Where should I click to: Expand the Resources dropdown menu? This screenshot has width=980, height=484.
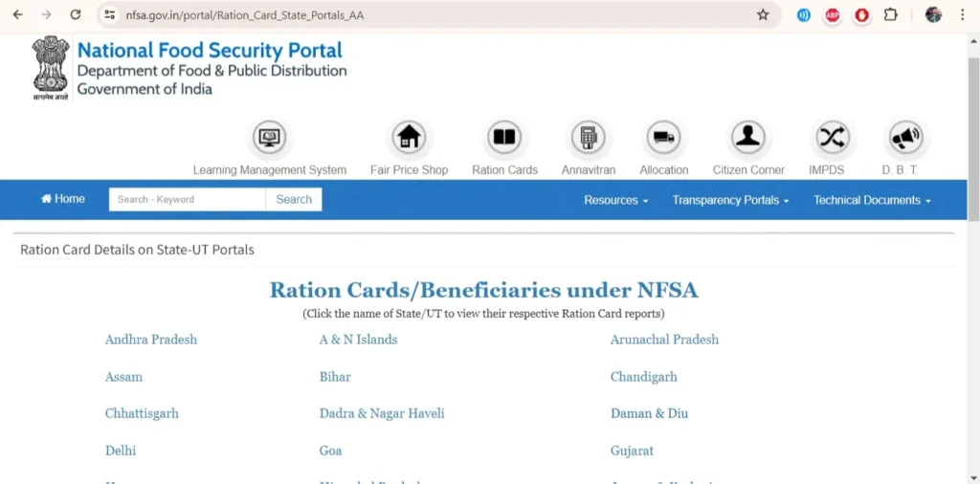615,200
